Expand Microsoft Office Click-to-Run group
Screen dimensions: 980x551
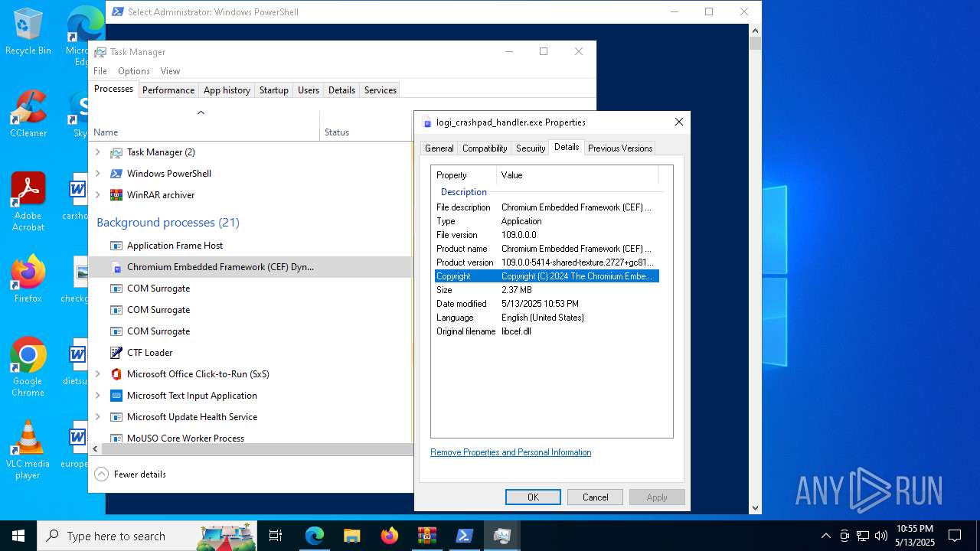(97, 374)
